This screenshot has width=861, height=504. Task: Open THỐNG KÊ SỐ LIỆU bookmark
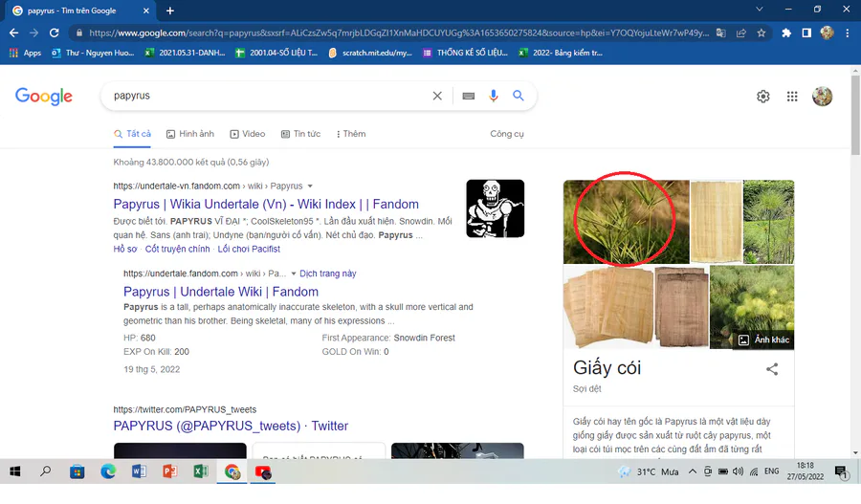(466, 53)
